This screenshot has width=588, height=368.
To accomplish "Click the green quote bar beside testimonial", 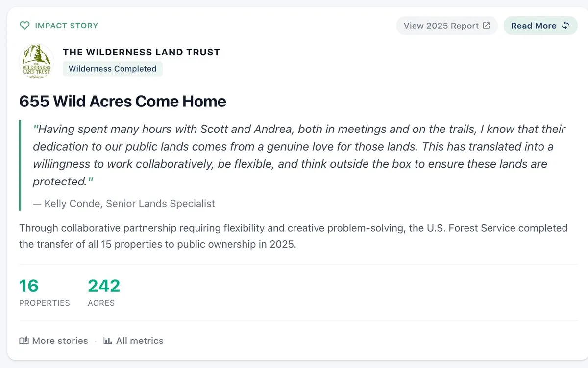I will pyautogui.click(x=20, y=165).
